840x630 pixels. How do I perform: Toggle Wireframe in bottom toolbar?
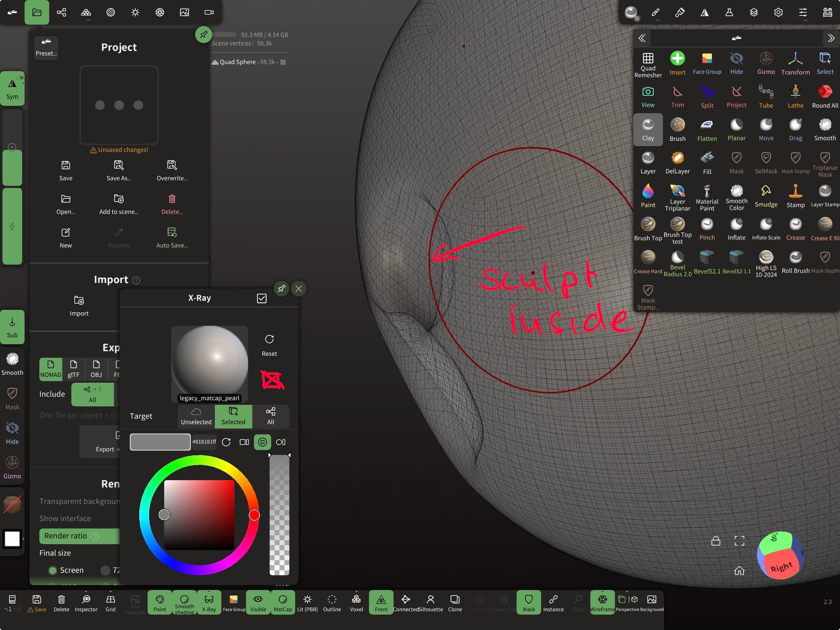[x=602, y=602]
